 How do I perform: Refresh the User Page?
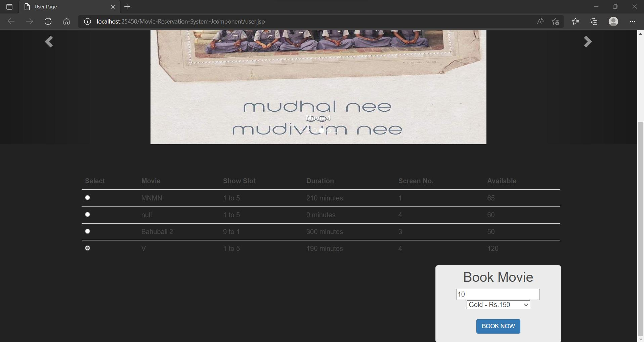point(48,21)
